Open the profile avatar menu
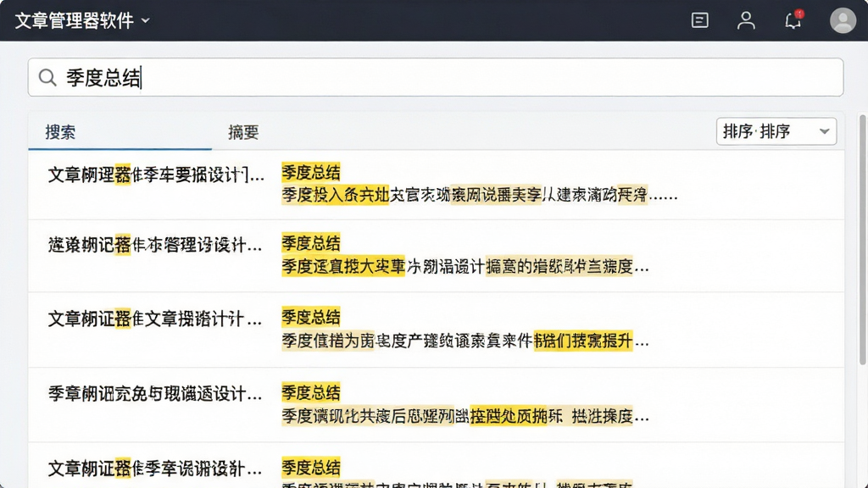The height and width of the screenshot is (488, 868). [x=843, y=20]
